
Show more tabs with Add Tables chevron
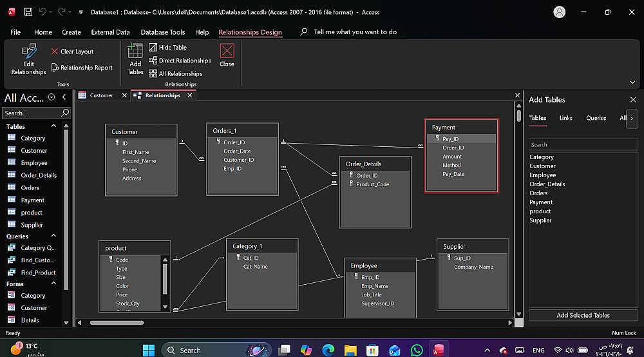click(x=632, y=119)
